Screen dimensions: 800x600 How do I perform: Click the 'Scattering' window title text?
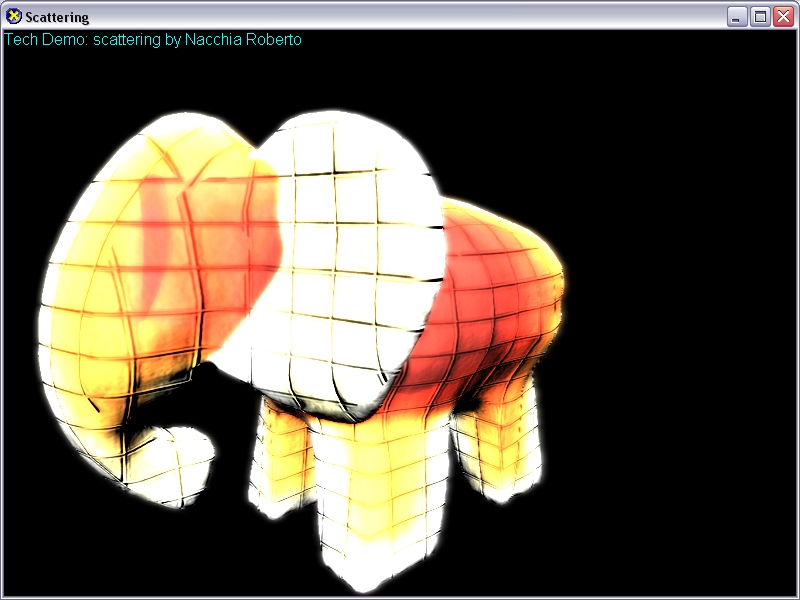(x=57, y=17)
